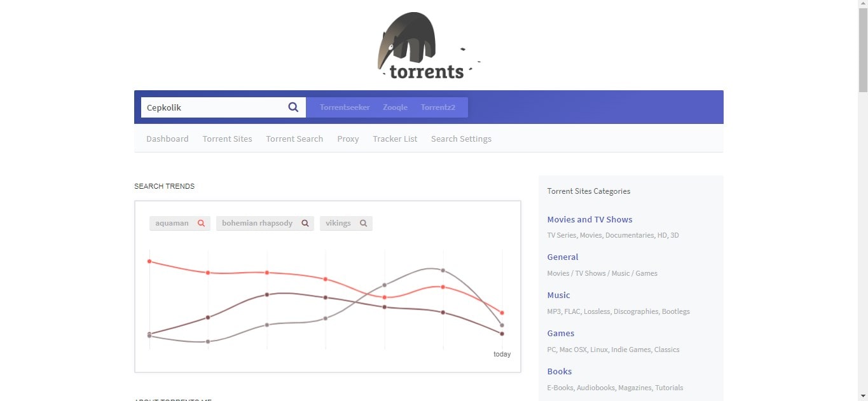Open the Books category

click(x=560, y=371)
